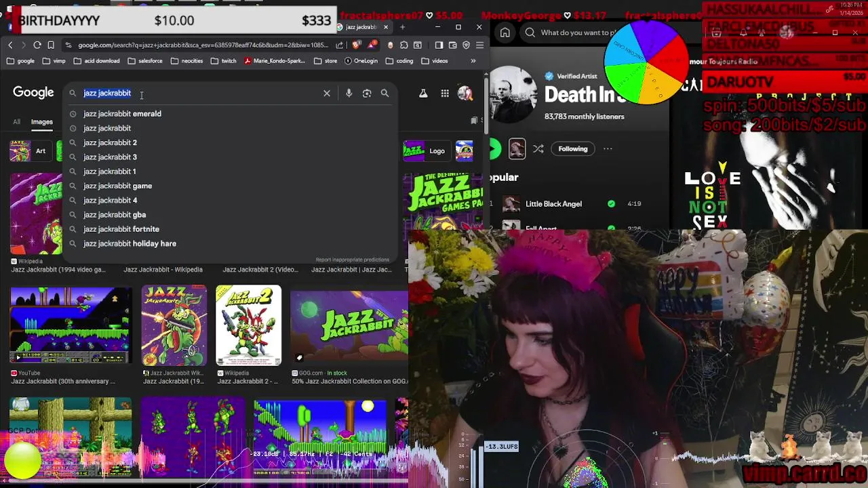Go back in the browser

(x=10, y=45)
